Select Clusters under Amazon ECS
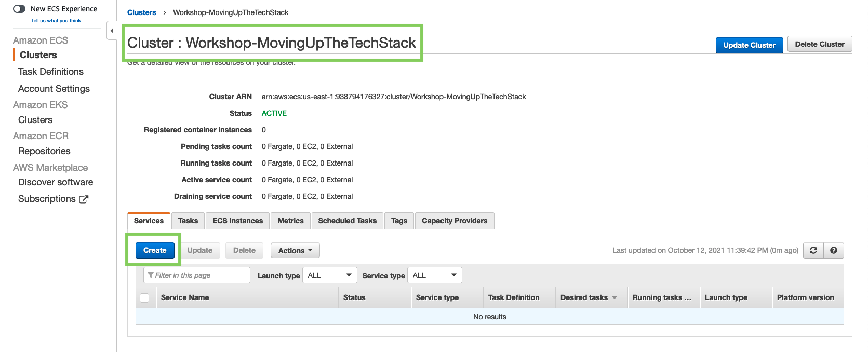Image resolution: width=868 pixels, height=352 pixels. 38,55
